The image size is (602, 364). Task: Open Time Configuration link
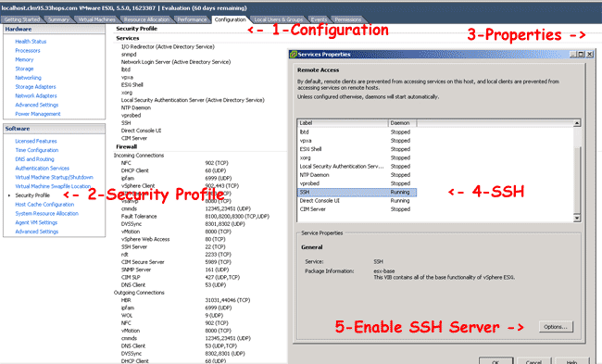tap(37, 150)
